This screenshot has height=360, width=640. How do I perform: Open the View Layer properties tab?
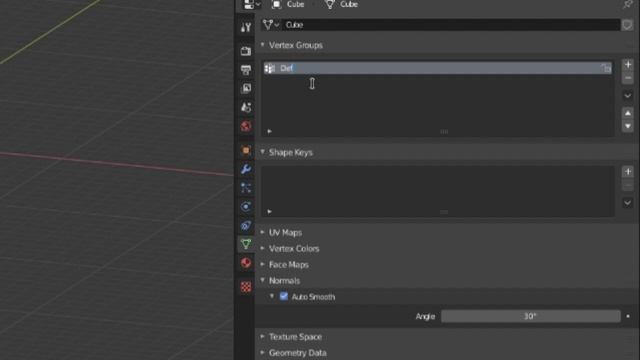click(x=246, y=88)
